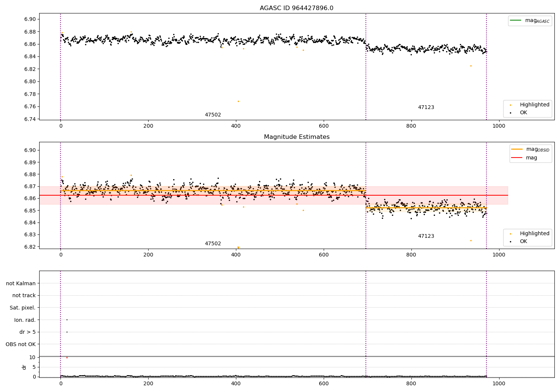
Task: Click the 'Ion. rad.' axis label
Action: 25,320
